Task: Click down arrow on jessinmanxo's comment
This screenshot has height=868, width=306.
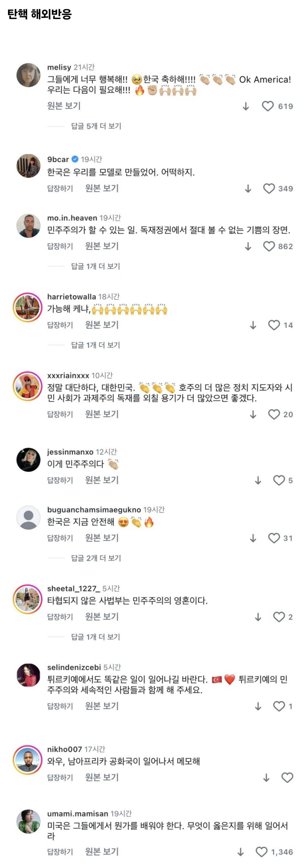Action: (258, 480)
